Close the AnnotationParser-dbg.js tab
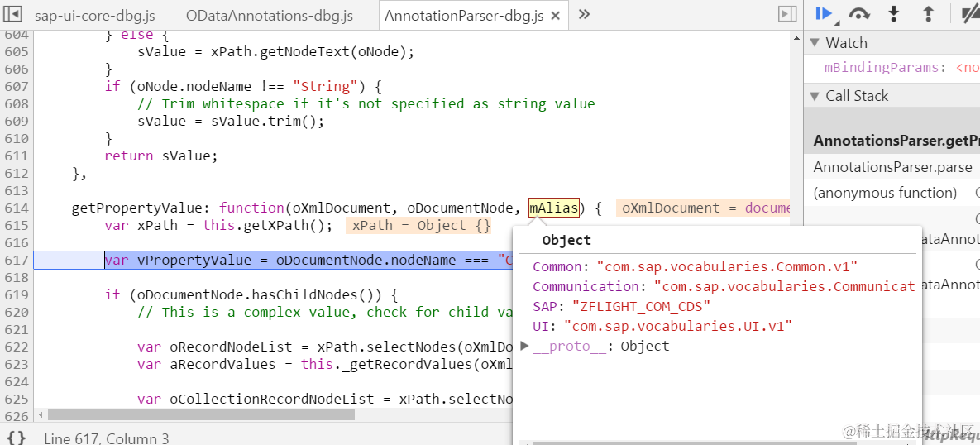 (x=557, y=16)
